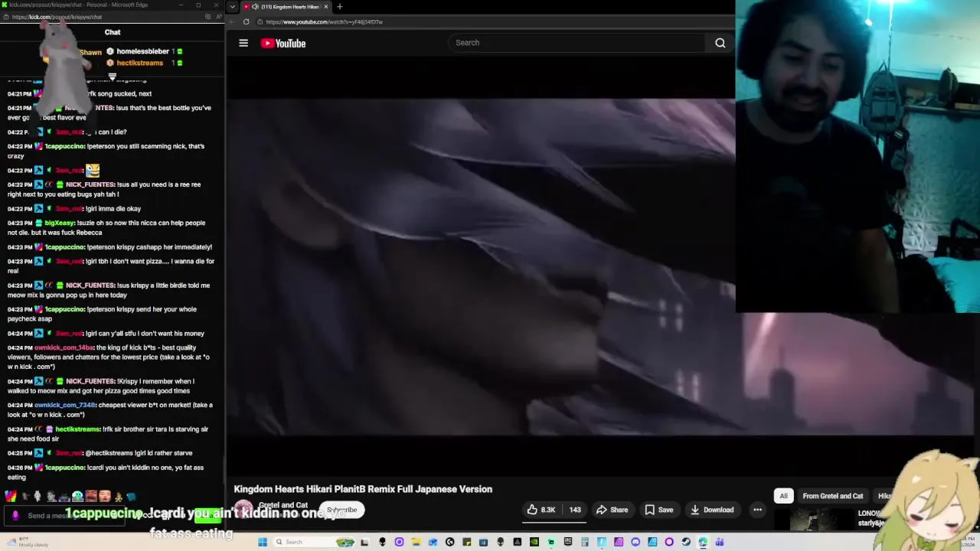The image size is (980, 551).
Task: Open Microsoft Edge from the taskbar
Action: 703,542
